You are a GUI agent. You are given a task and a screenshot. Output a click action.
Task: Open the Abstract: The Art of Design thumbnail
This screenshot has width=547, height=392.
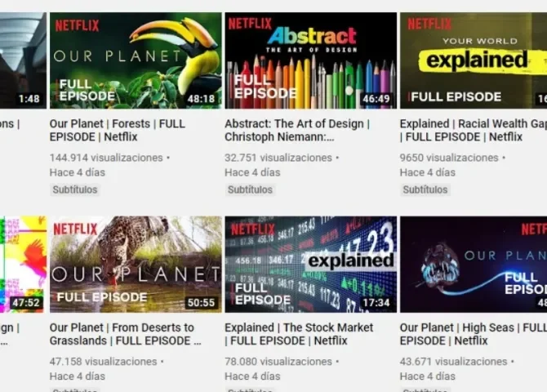(311, 60)
